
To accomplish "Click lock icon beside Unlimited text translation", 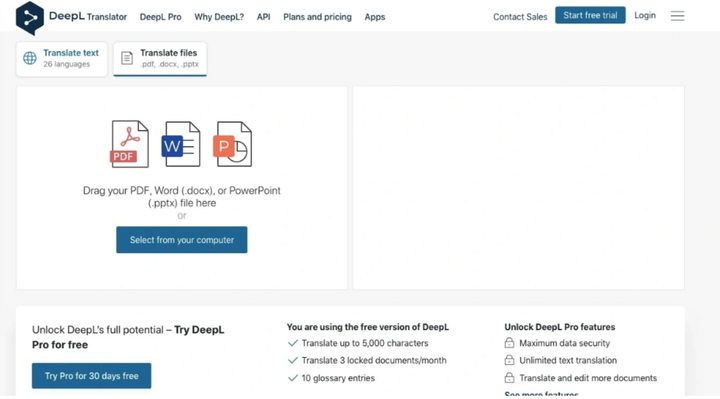I will [x=509, y=360].
